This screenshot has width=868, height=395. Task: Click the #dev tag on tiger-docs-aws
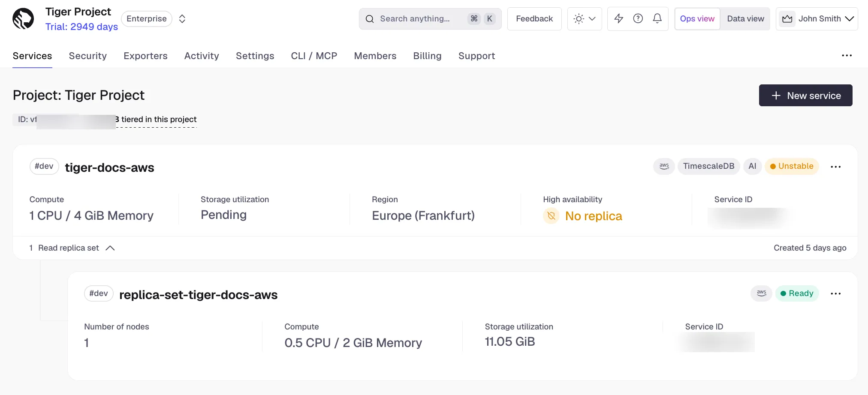pyautogui.click(x=44, y=166)
